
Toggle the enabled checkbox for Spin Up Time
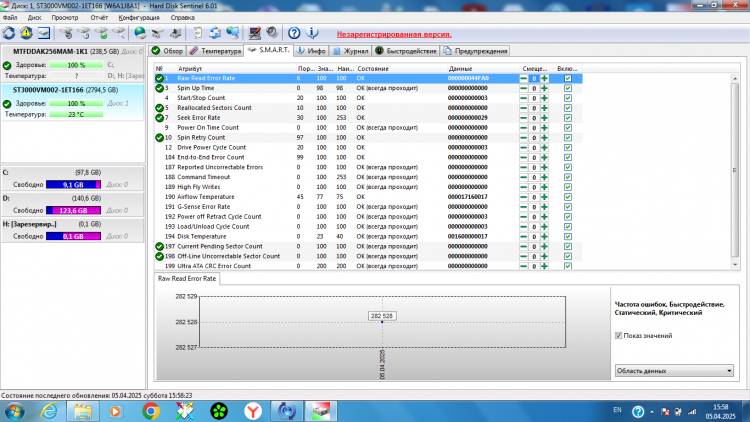(x=568, y=88)
